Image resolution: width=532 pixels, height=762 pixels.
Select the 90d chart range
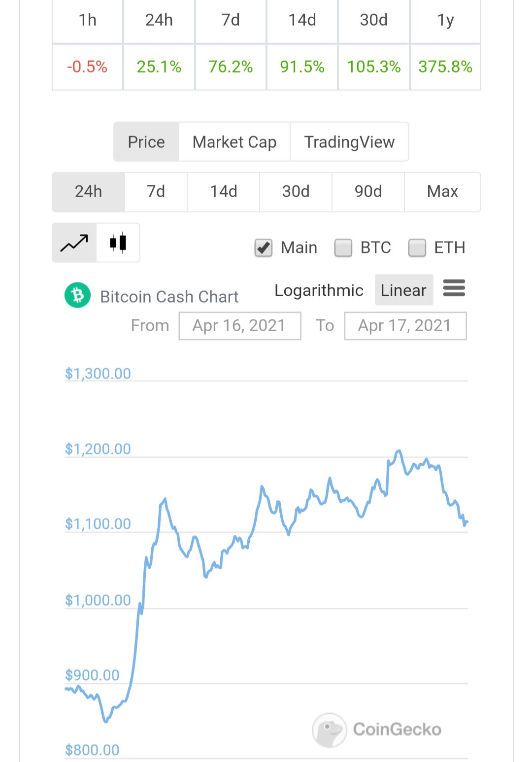pyautogui.click(x=368, y=191)
